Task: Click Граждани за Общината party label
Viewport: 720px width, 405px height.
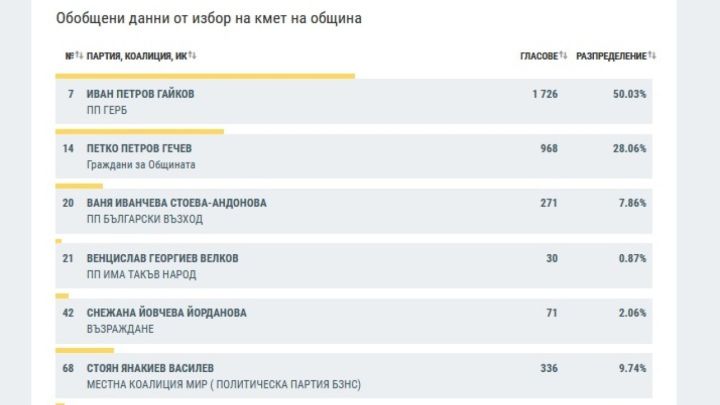Action: pos(141,164)
